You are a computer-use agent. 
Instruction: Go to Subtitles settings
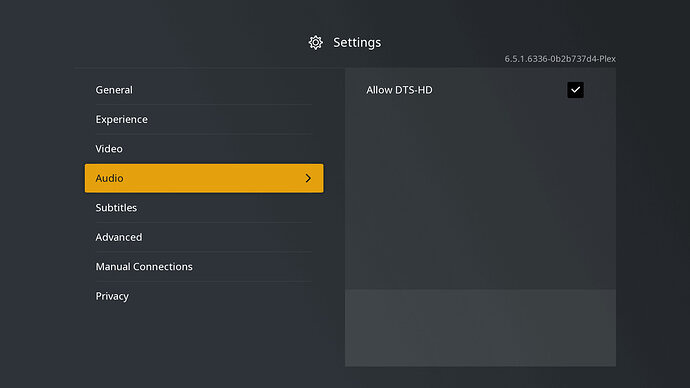pyautogui.click(x=204, y=208)
